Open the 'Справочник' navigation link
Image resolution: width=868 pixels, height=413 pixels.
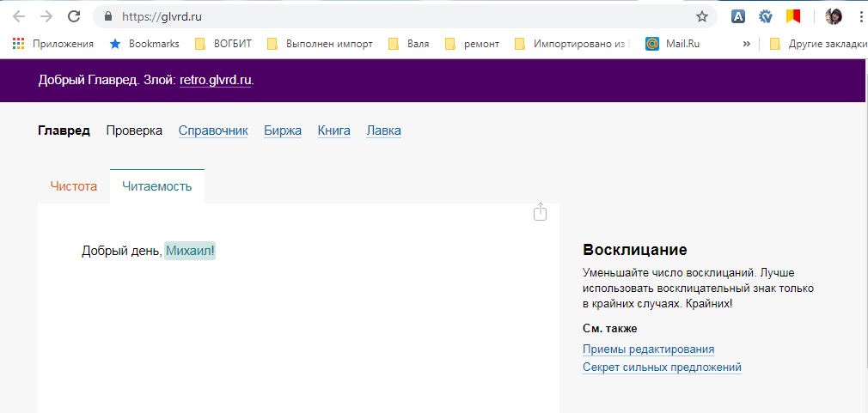[x=213, y=131]
